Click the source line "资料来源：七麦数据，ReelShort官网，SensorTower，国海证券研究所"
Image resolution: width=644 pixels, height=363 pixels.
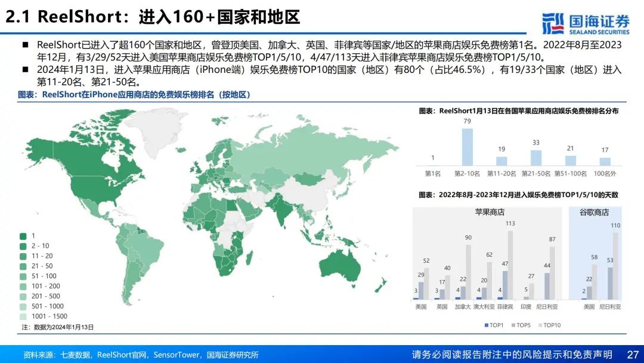point(141,355)
